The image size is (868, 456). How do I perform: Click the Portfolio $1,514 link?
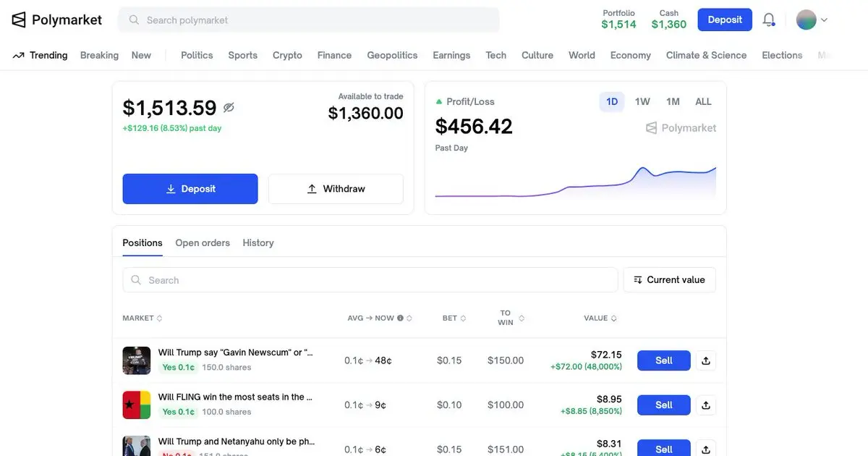619,20
